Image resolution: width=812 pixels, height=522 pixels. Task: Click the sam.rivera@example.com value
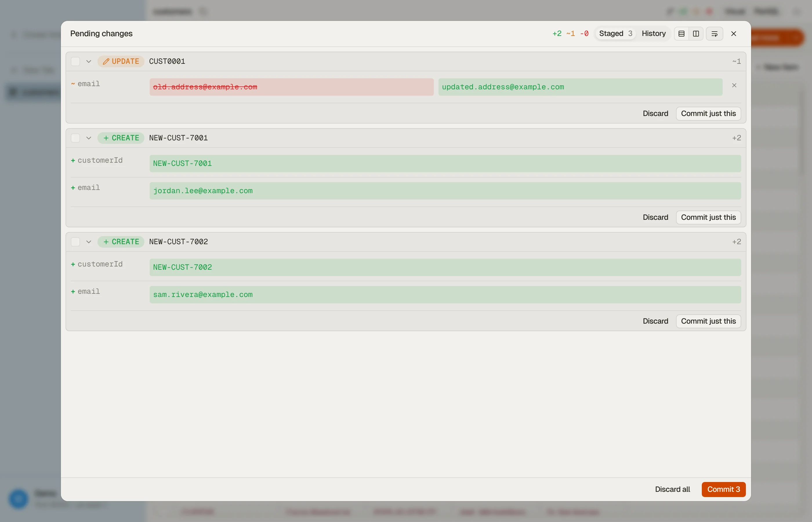pyautogui.click(x=445, y=295)
